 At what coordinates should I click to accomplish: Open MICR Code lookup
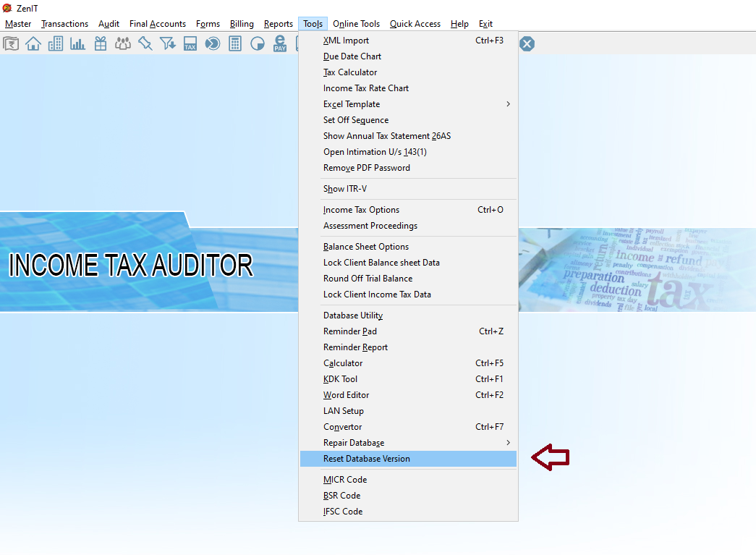[408, 480]
